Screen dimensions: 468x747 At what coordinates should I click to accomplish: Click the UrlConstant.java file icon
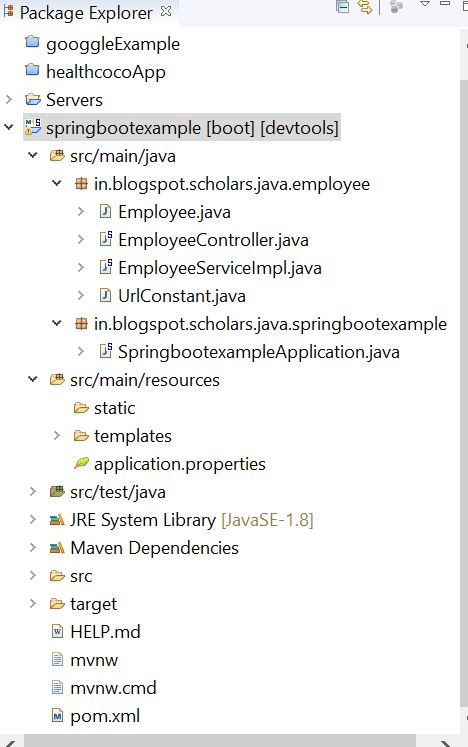point(105,296)
